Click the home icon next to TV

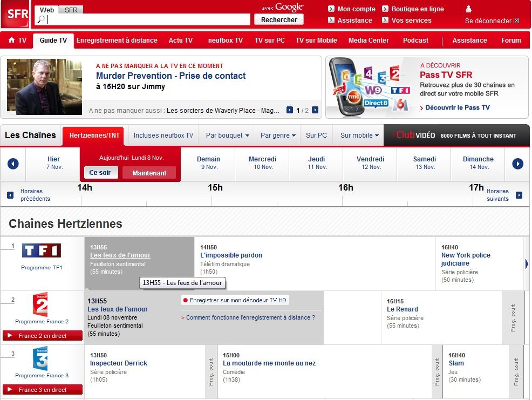pos(11,40)
